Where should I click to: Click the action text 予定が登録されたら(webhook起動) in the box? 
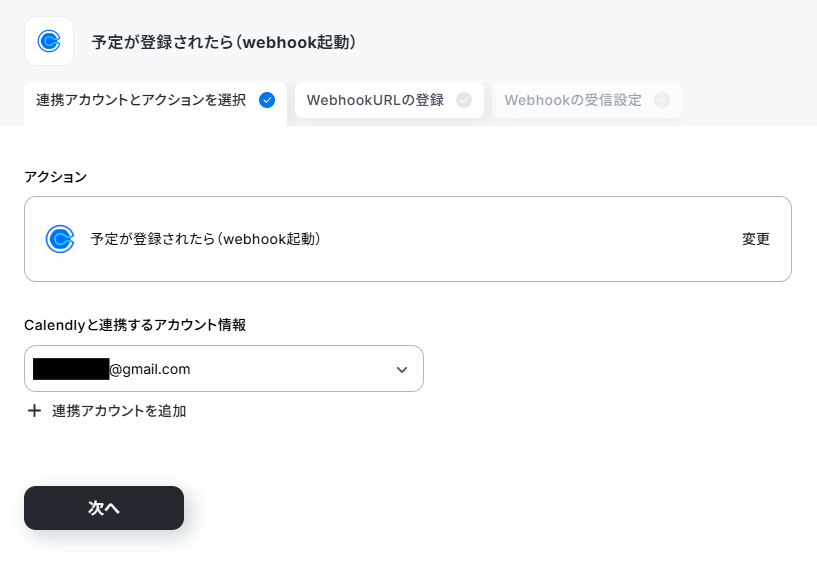[x=205, y=239]
